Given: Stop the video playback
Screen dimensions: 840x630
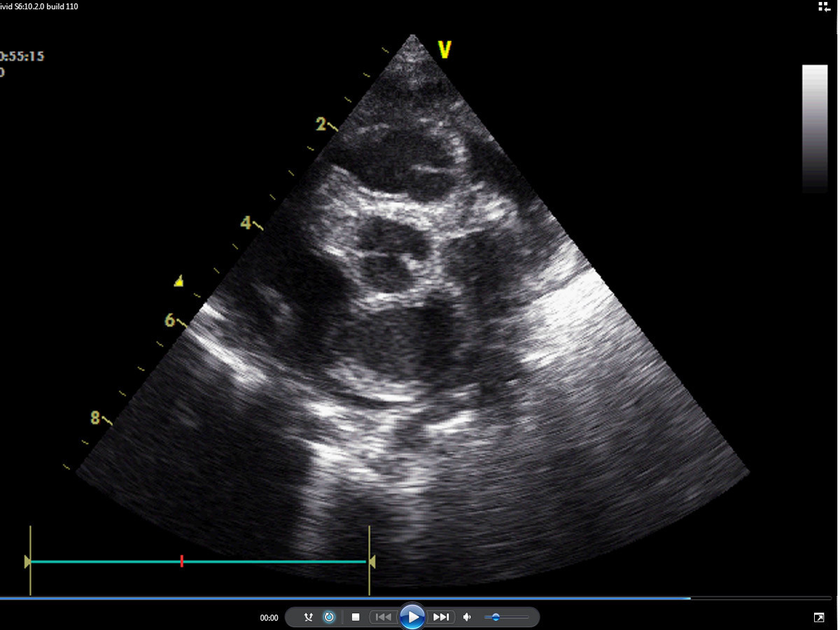Looking at the screenshot, I should point(356,617).
